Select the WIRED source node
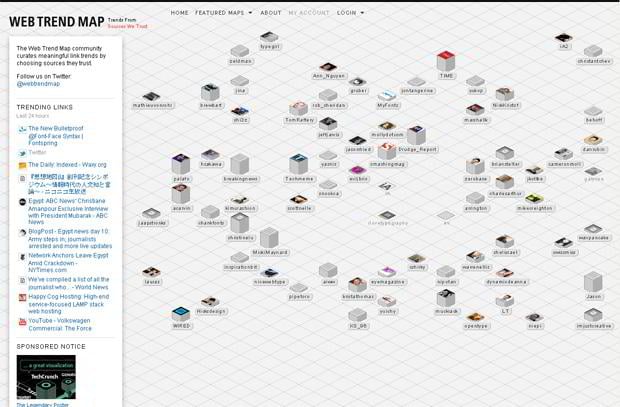Viewport: 620px width, 407px height. [181, 315]
